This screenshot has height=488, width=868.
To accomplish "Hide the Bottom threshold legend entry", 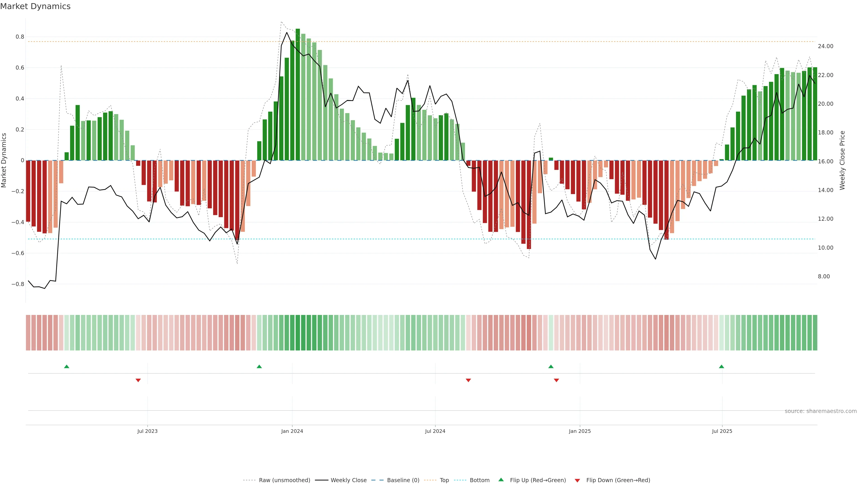I will (x=479, y=480).
